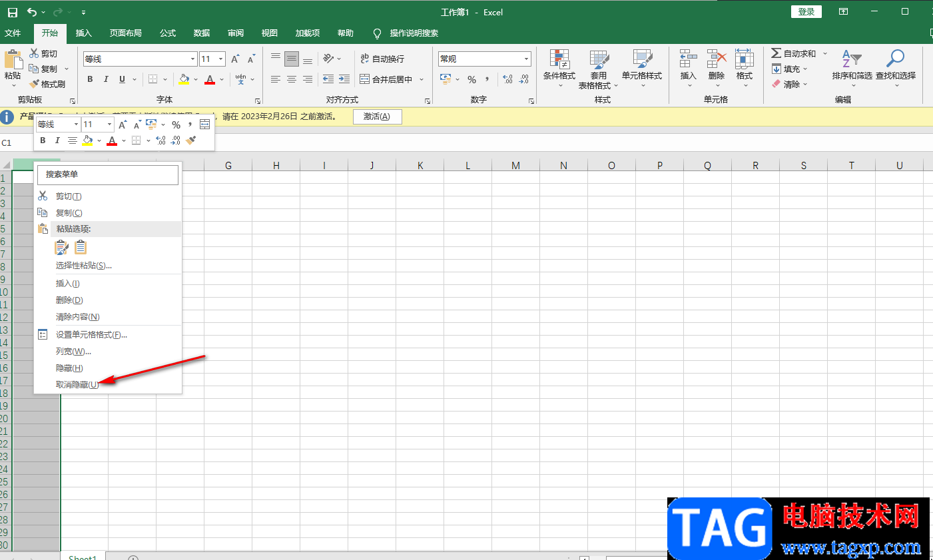Switch to the Page Layout (页面布局) tab
The height and width of the screenshot is (560, 933).
(x=126, y=33)
